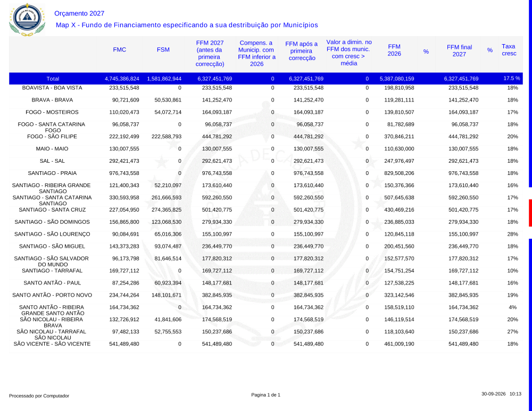
Task: Click the FSM column header
Action: [x=163, y=49]
